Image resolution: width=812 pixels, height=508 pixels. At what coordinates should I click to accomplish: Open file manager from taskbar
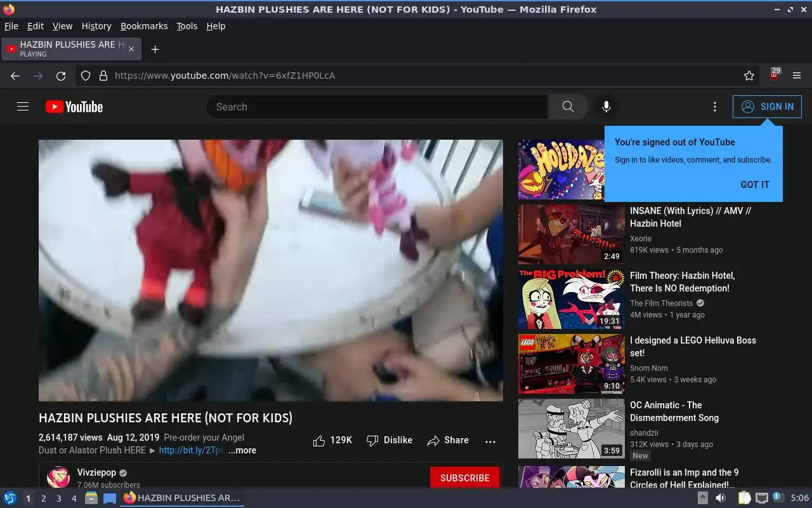click(x=91, y=498)
